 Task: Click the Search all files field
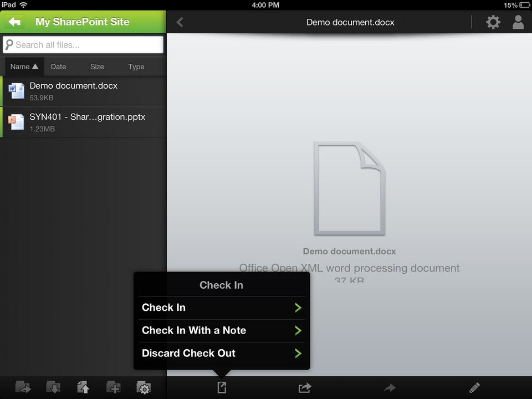pos(83,45)
